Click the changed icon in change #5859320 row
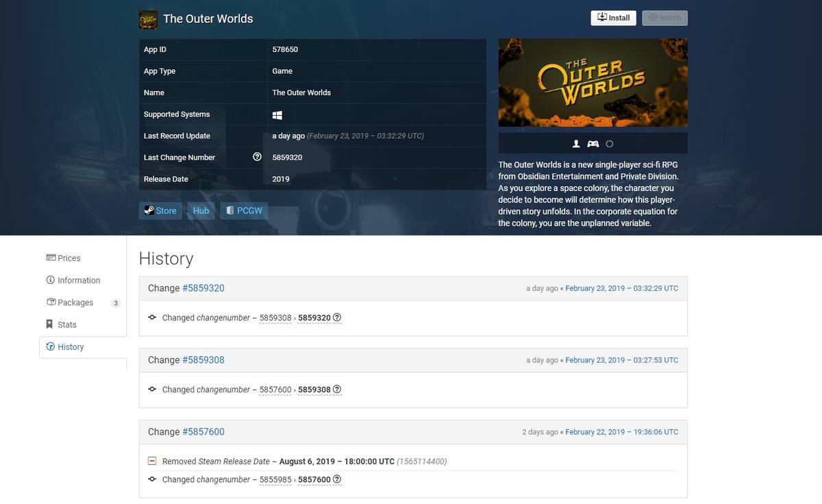Screen dimensions: 822x504 click(x=152, y=318)
